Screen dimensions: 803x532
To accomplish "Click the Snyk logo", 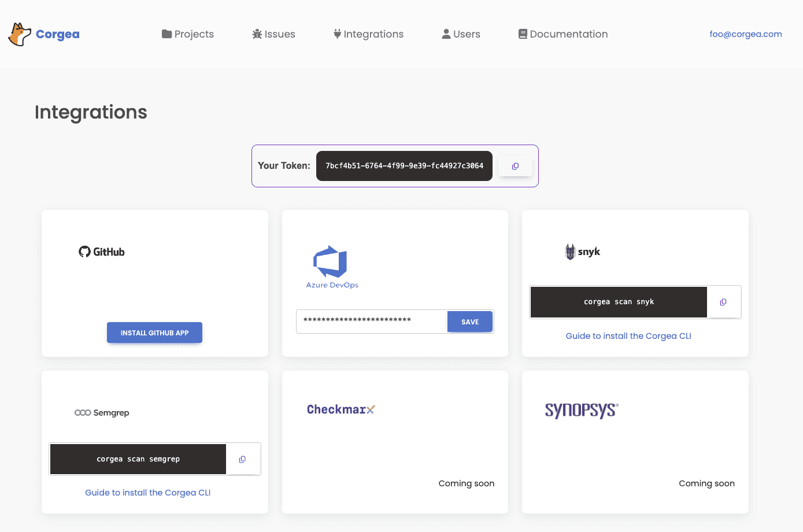I will point(583,252).
